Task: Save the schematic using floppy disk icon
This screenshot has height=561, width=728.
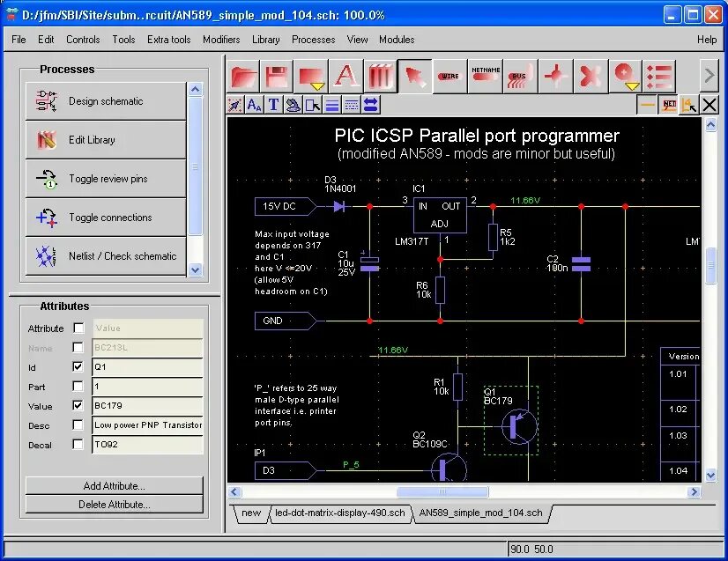Action: (277, 76)
